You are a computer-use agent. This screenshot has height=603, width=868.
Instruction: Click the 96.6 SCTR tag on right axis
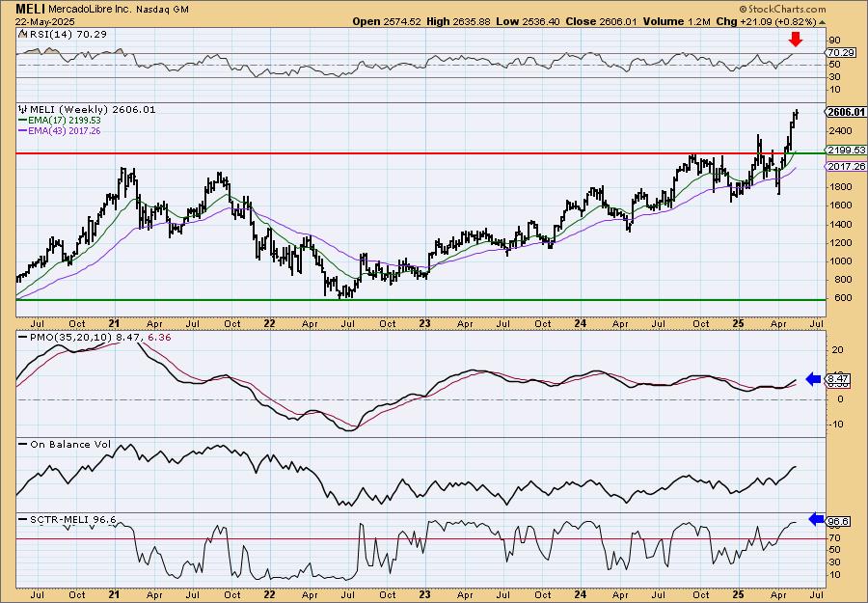[837, 521]
